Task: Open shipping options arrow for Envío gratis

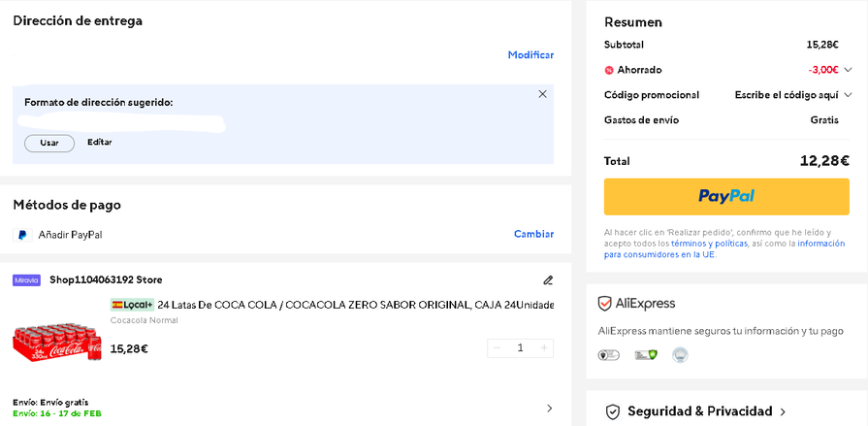Action: point(550,409)
